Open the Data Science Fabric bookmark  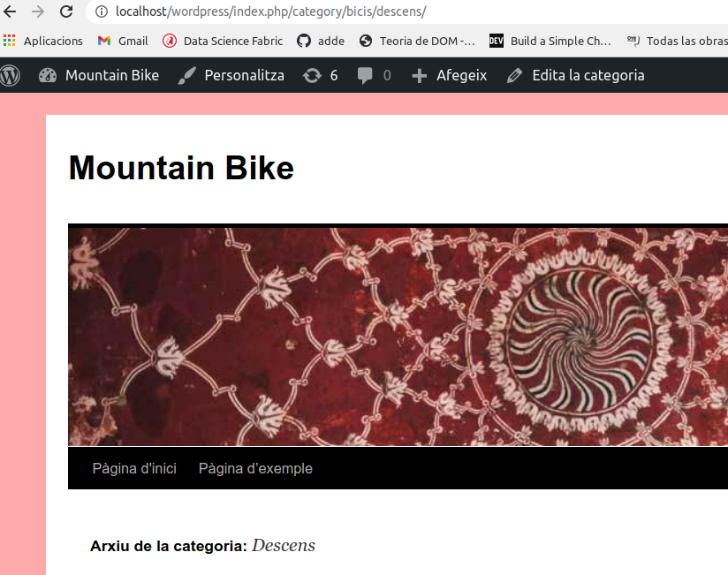(223, 41)
